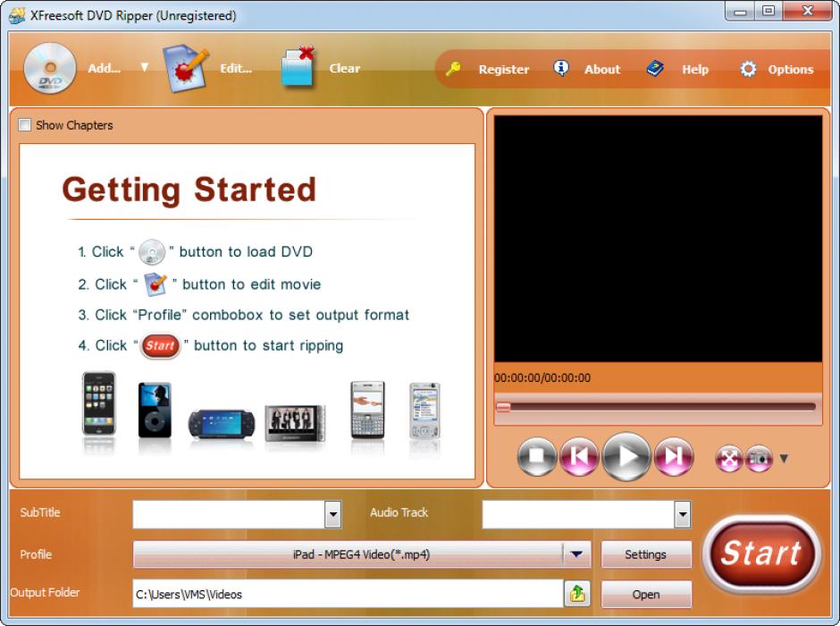Click the iPod device thumbnail
Screen dimensions: 840x626
coord(155,410)
